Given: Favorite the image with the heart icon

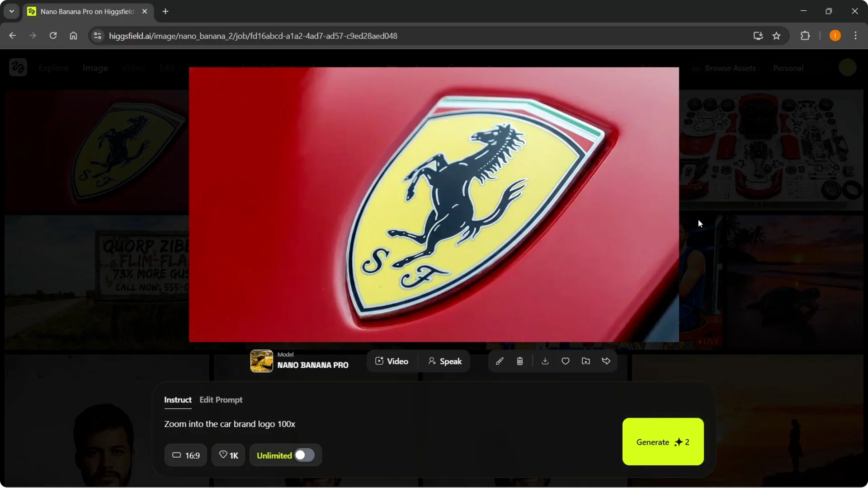Looking at the screenshot, I should click(x=565, y=361).
